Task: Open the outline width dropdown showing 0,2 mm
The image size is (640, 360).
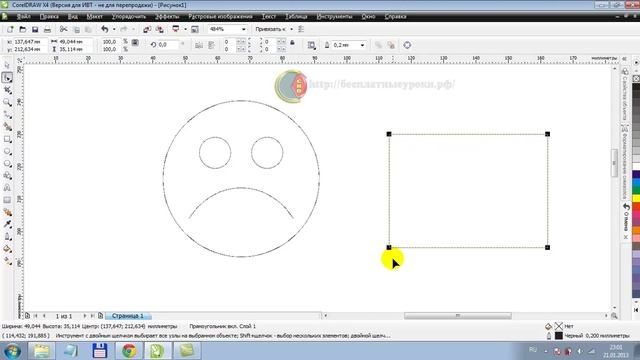Action: click(x=362, y=45)
